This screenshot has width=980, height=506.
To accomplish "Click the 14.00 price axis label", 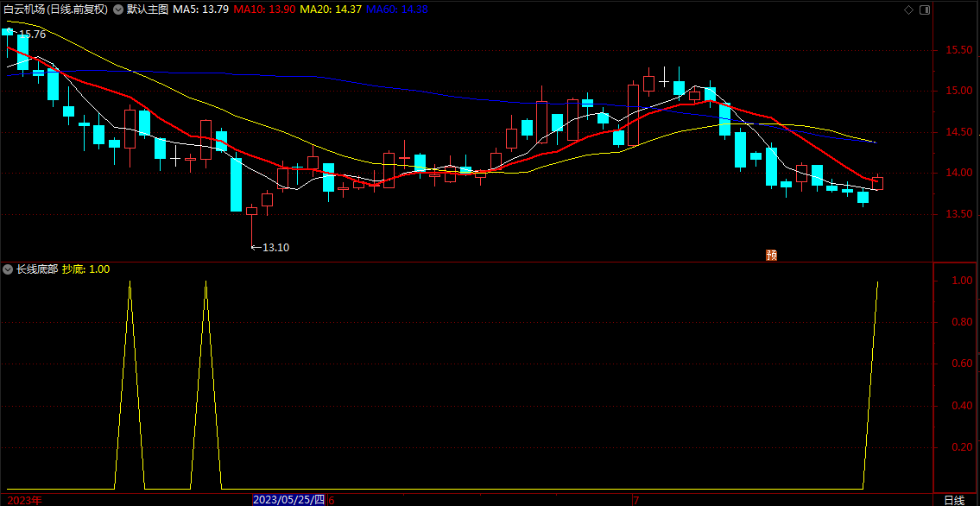I will click(x=958, y=173).
